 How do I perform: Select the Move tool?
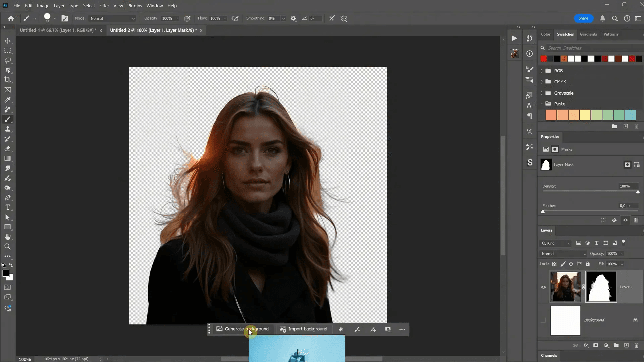click(7, 41)
